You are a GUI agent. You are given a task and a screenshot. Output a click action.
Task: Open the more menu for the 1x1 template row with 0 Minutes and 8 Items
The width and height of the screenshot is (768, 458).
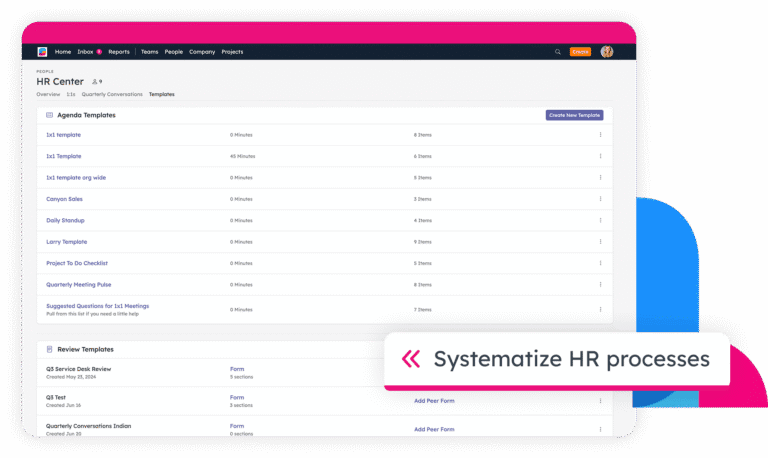click(x=600, y=135)
